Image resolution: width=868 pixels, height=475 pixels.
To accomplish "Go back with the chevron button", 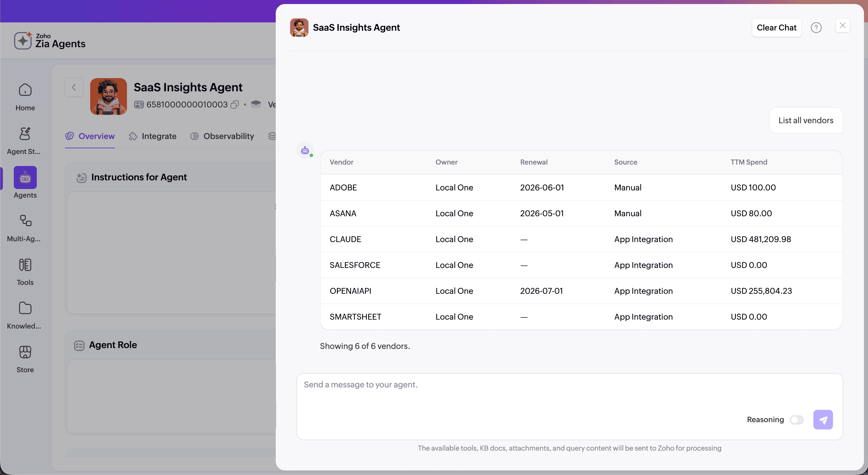I will coord(74,88).
